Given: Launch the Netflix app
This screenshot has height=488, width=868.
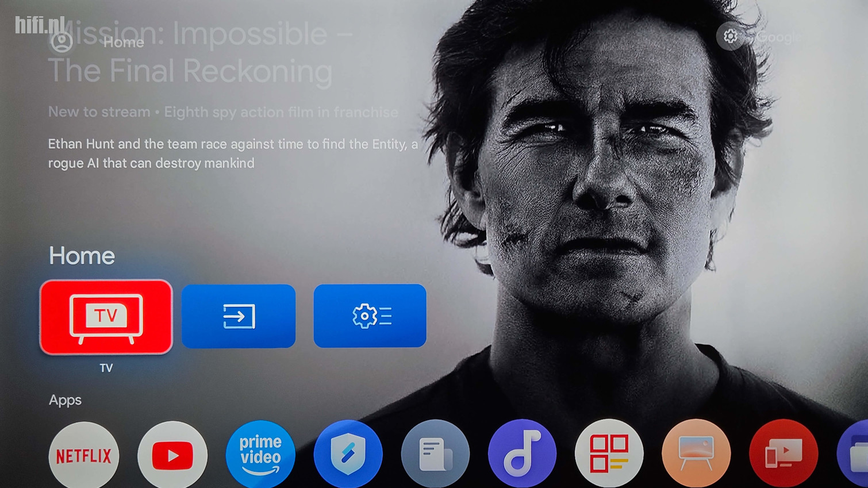Looking at the screenshot, I should [x=84, y=455].
